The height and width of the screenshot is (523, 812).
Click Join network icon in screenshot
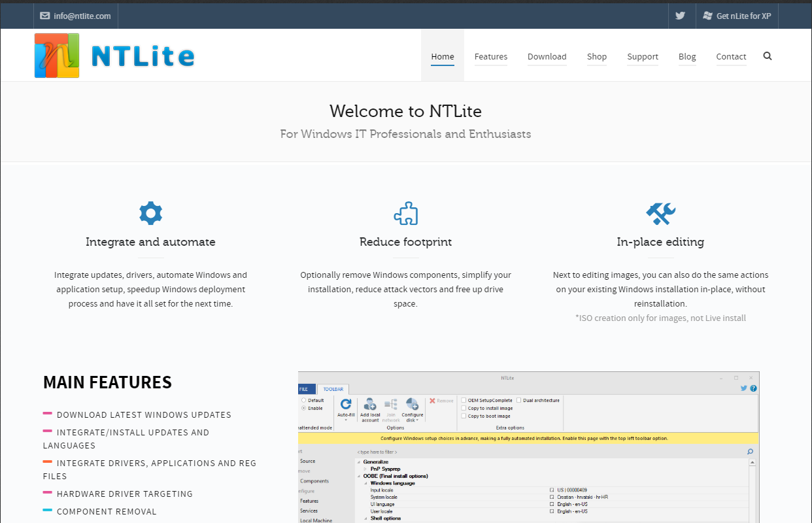[391, 404]
